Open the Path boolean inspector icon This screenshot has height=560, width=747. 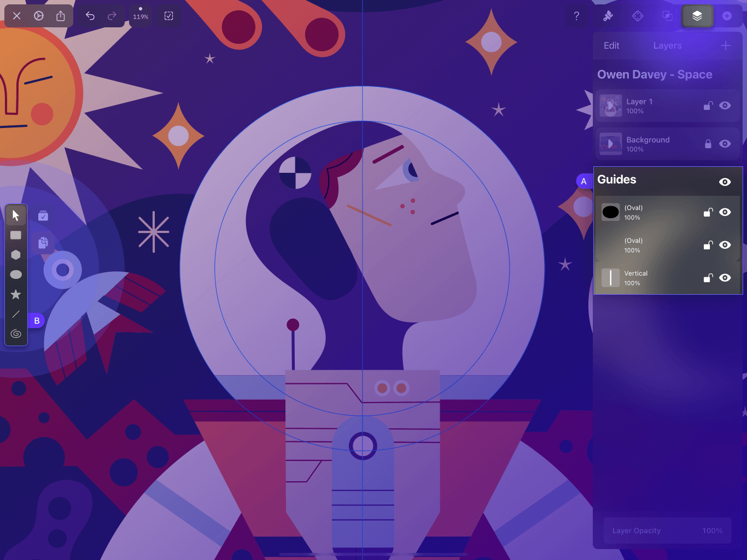(x=668, y=16)
